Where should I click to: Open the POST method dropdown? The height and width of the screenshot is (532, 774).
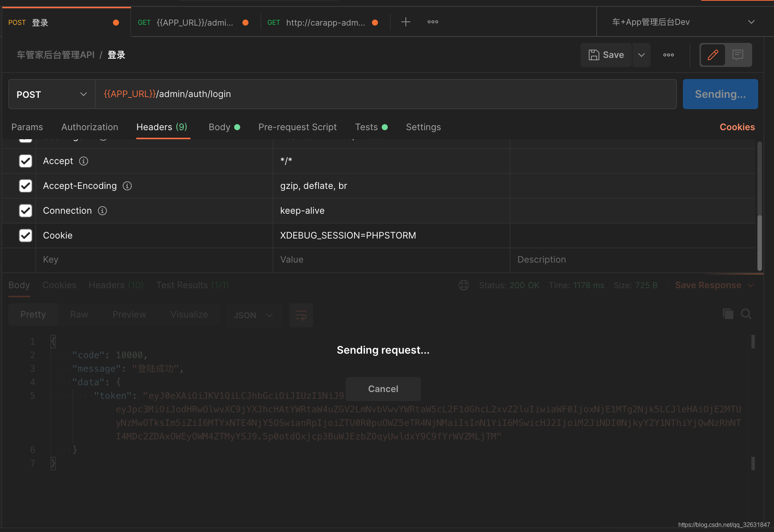(51, 94)
